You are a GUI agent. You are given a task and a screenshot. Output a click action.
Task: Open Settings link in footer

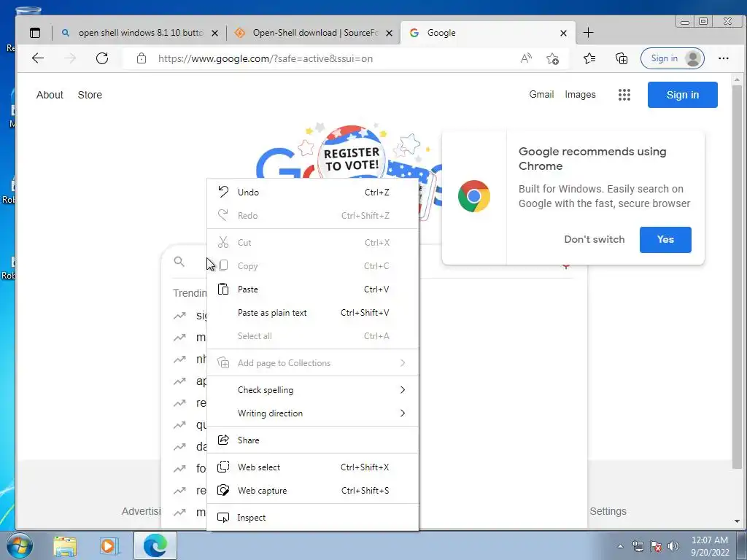coord(608,511)
